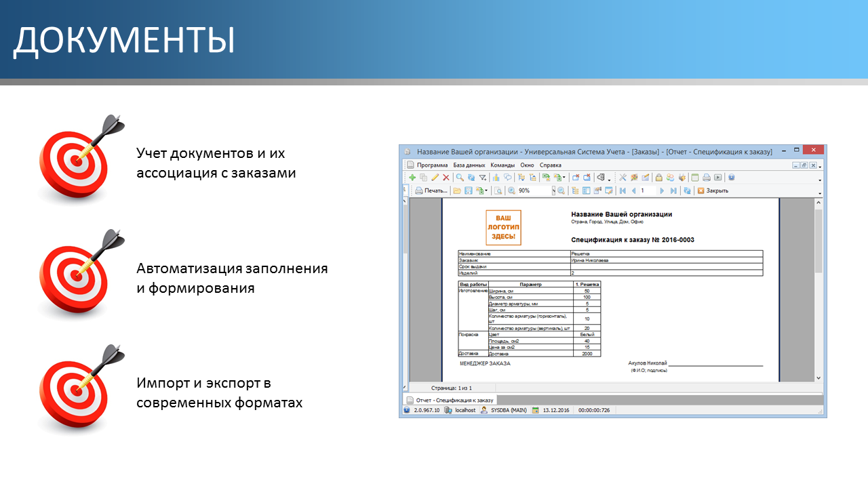Click the magnifier Search icon in top toolbar
Screen dimensions: 868x488
tap(460, 178)
